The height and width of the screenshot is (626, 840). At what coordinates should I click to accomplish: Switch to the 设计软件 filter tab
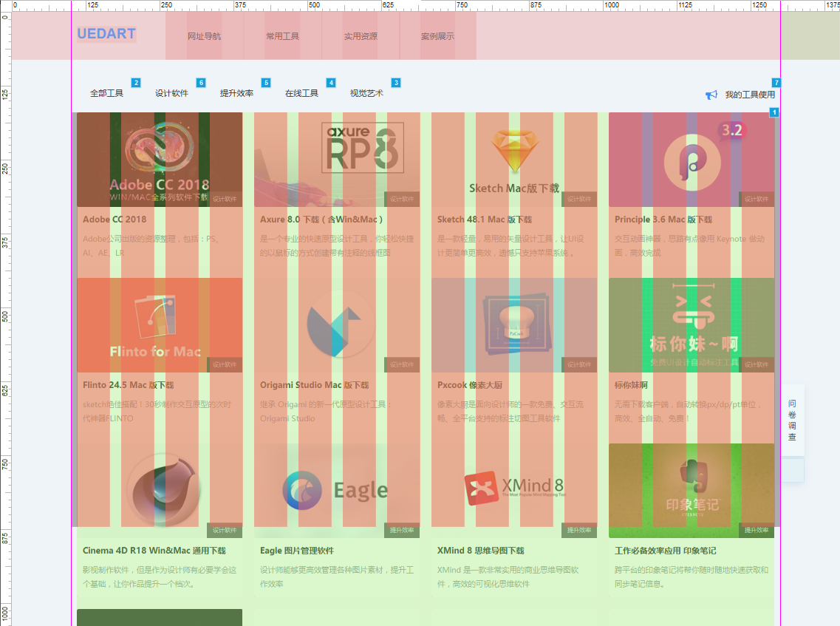171,94
